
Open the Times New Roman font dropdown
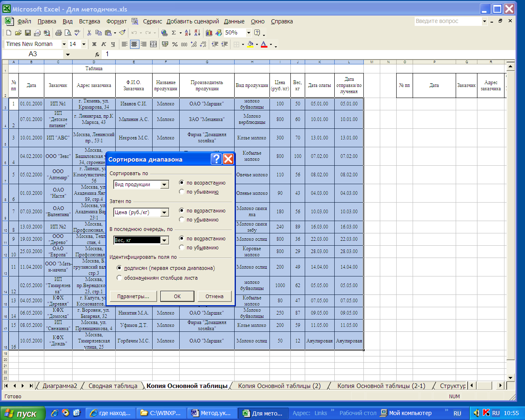coord(64,44)
